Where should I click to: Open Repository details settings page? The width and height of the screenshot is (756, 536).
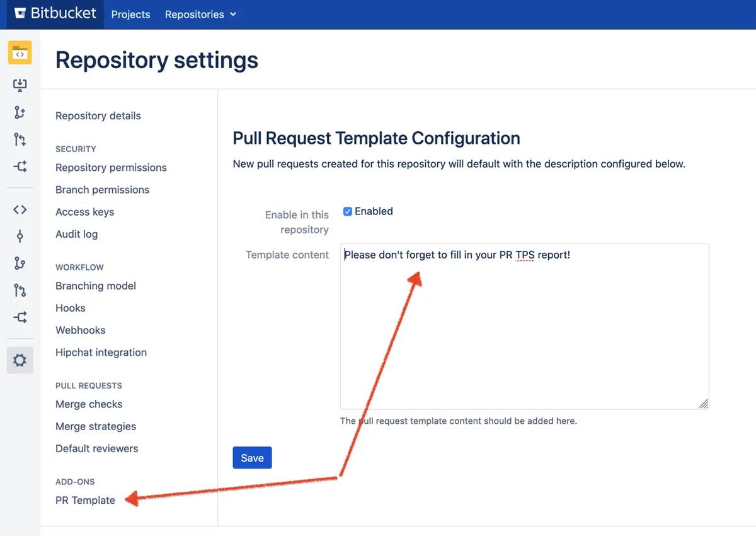[98, 115]
